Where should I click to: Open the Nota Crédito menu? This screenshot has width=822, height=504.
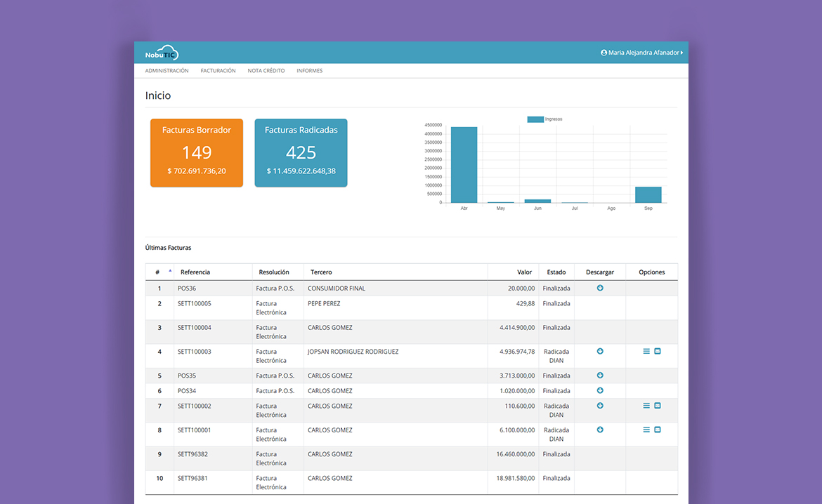point(266,71)
